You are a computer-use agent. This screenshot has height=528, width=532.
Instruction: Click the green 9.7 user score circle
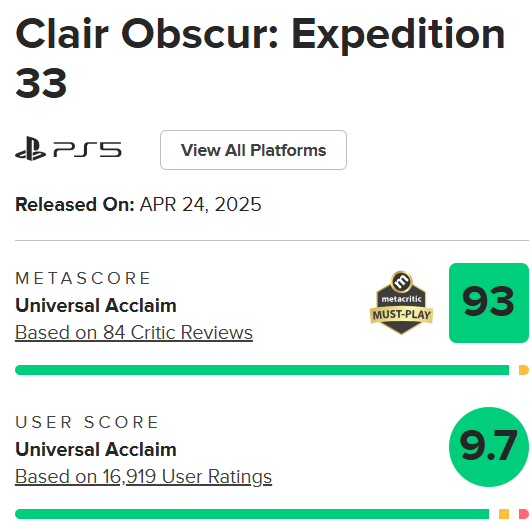[x=489, y=447]
